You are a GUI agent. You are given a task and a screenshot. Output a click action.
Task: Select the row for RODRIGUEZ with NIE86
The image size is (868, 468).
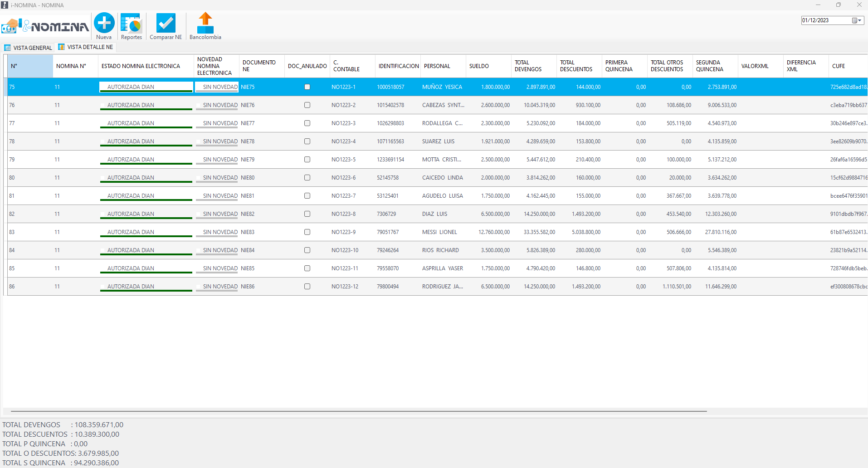[x=442, y=287]
